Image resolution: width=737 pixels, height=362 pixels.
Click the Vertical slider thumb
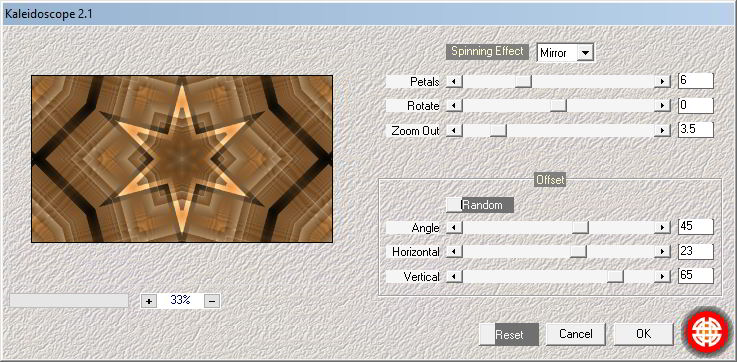(615, 276)
